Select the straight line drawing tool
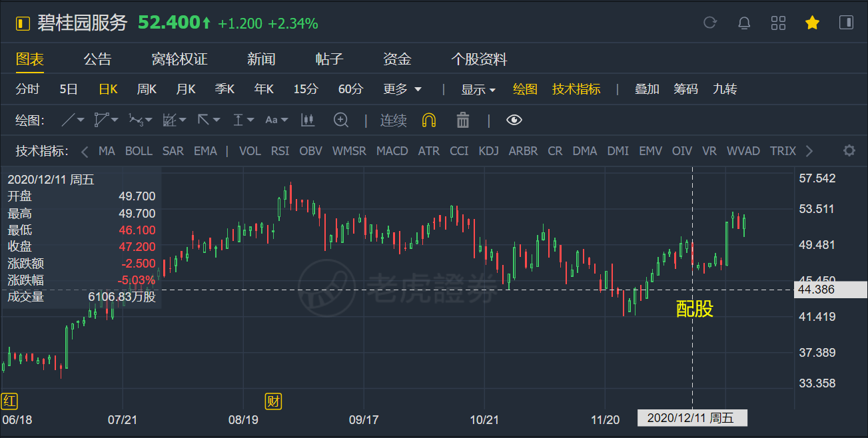 click(69, 120)
